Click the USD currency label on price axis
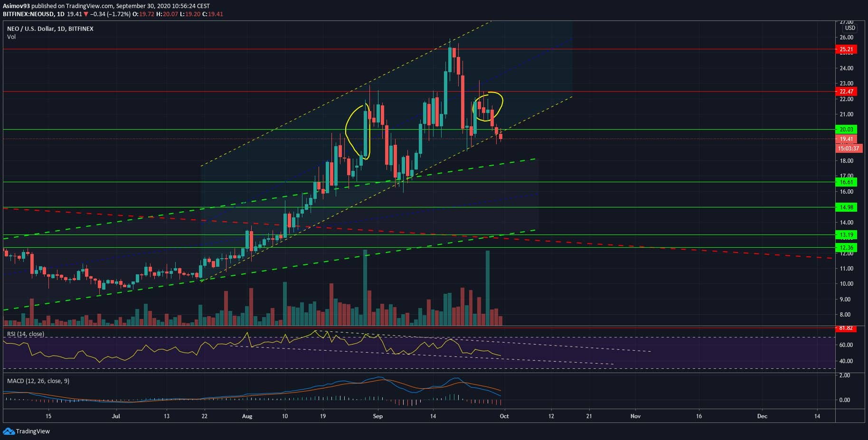 [849, 28]
